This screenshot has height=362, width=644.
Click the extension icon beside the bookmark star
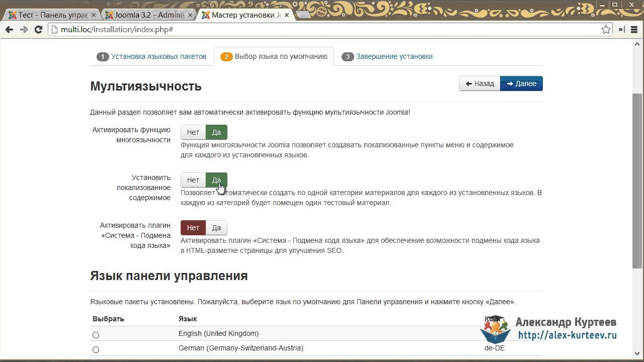pyautogui.click(x=621, y=30)
